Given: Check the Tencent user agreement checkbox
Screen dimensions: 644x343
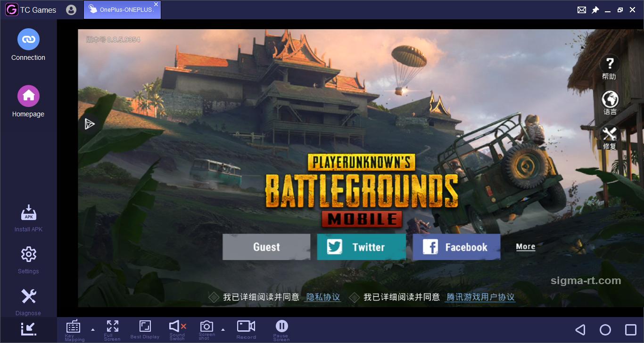Looking at the screenshot, I should coord(354,297).
